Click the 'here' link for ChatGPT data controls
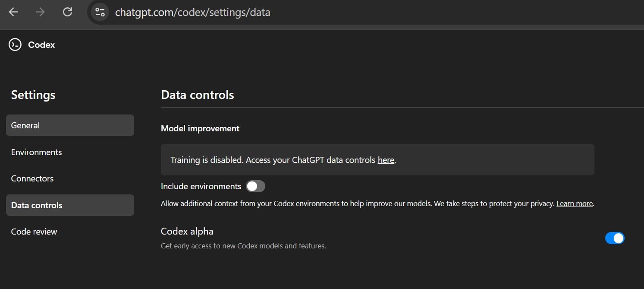Viewport: 644px width, 289px height. tap(385, 160)
